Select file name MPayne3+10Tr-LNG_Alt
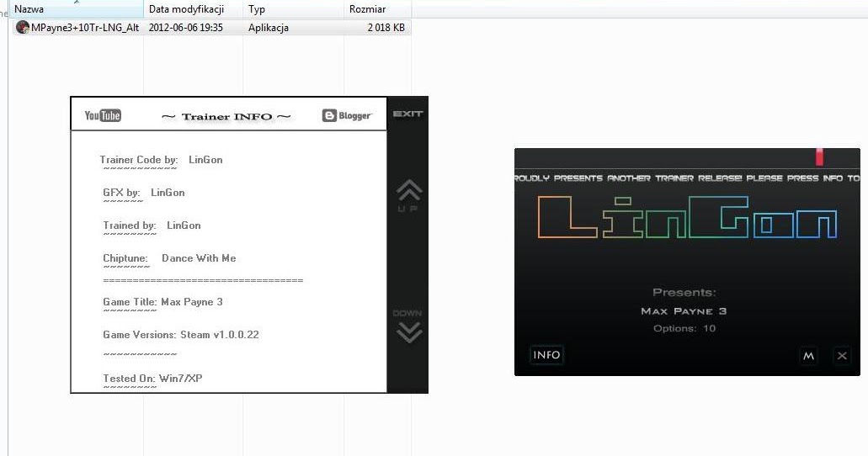Screen dimensions: 868x456 coord(85,28)
